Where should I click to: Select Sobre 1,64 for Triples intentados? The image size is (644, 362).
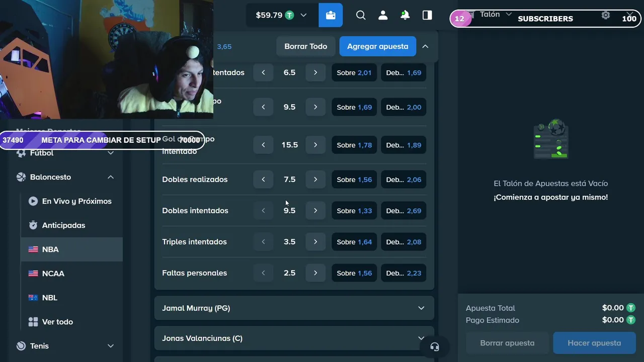click(x=354, y=242)
